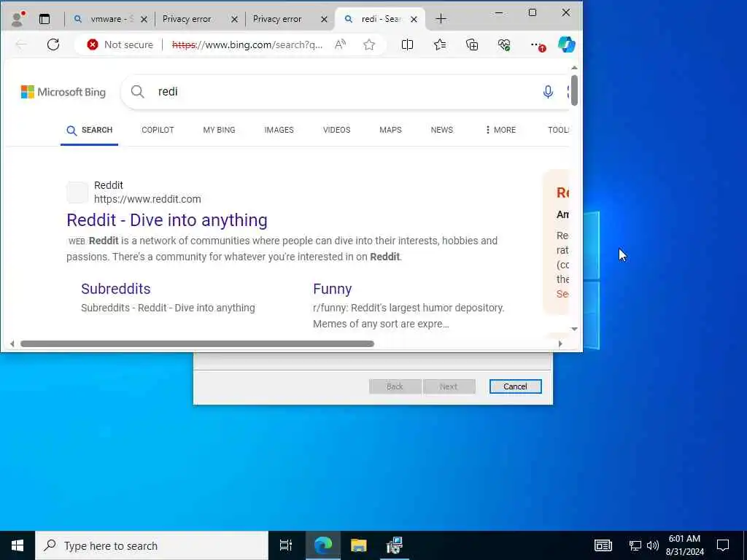Select the SEARCH results tab
Image resolution: width=747 pixels, height=560 pixels.
coord(90,130)
